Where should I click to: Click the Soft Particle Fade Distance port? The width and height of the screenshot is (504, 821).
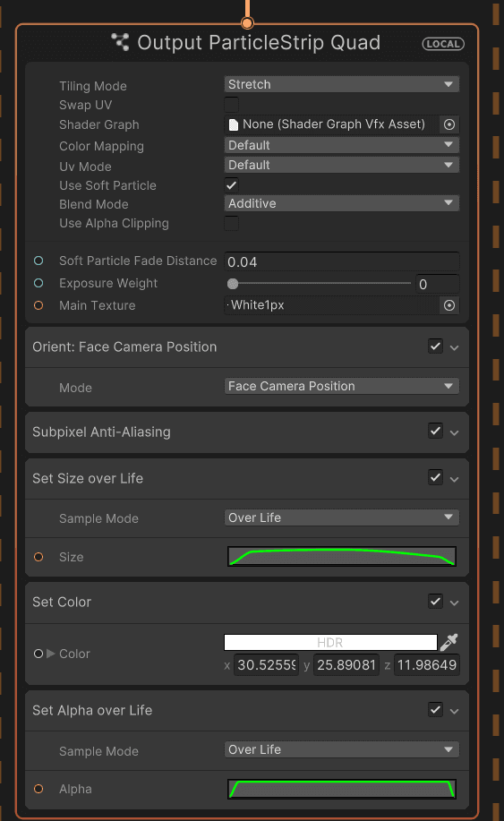coord(38,261)
